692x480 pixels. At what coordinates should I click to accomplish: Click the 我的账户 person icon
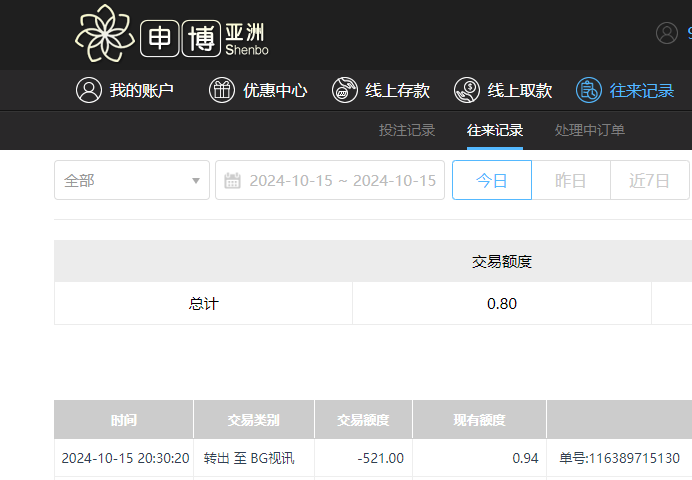[x=89, y=90]
